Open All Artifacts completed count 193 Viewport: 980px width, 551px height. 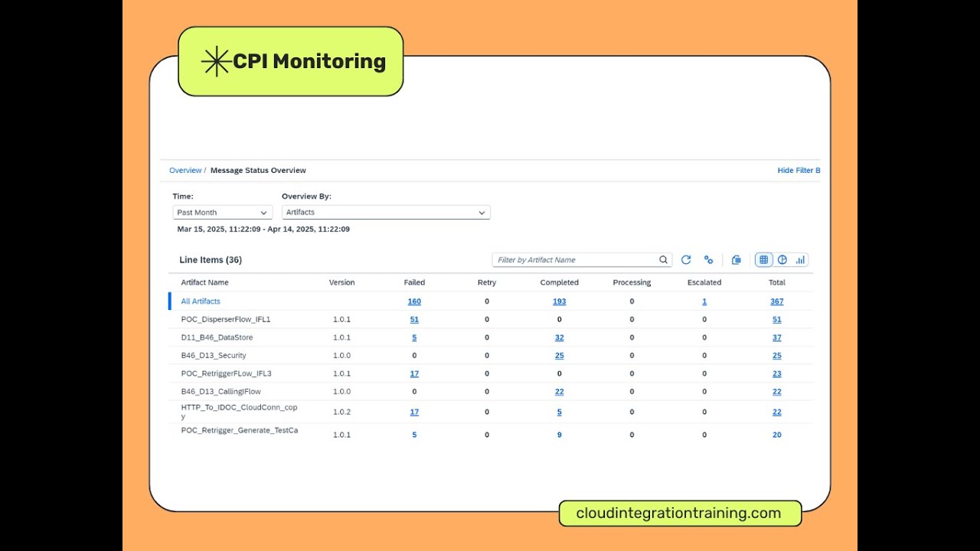click(x=560, y=302)
